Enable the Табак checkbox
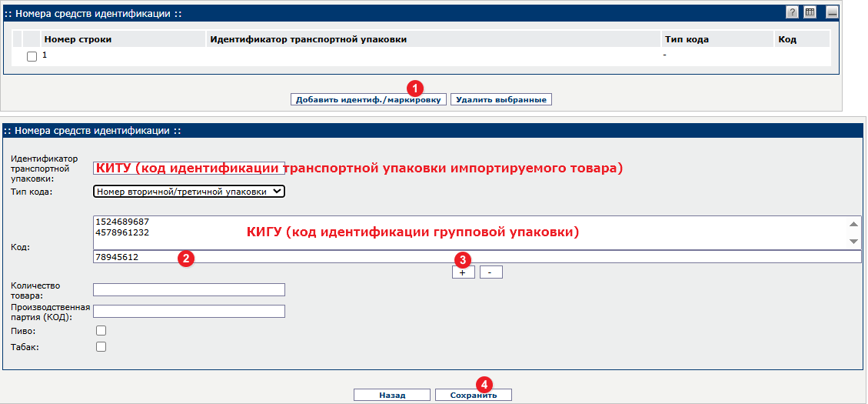 (101, 346)
